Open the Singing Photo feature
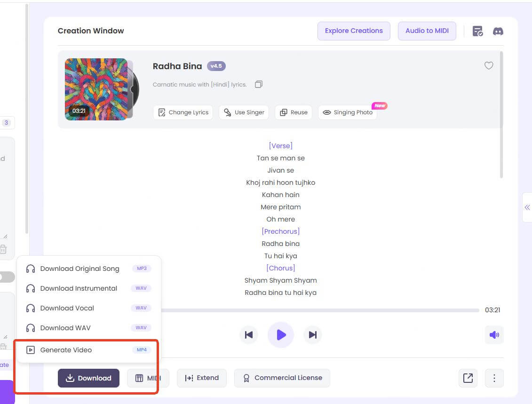Image resolution: width=532 pixels, height=404 pixels. pos(348,112)
